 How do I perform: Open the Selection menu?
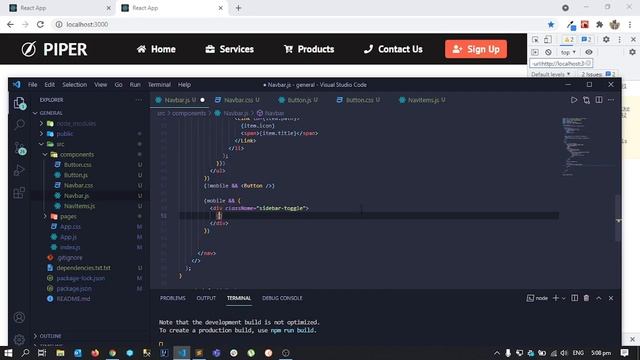[74, 85]
